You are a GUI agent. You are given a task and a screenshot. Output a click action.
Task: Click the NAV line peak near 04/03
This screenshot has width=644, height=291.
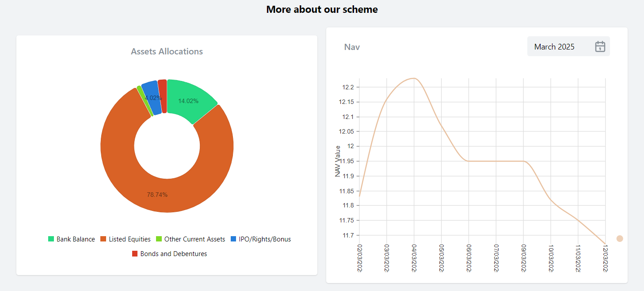(x=414, y=78)
